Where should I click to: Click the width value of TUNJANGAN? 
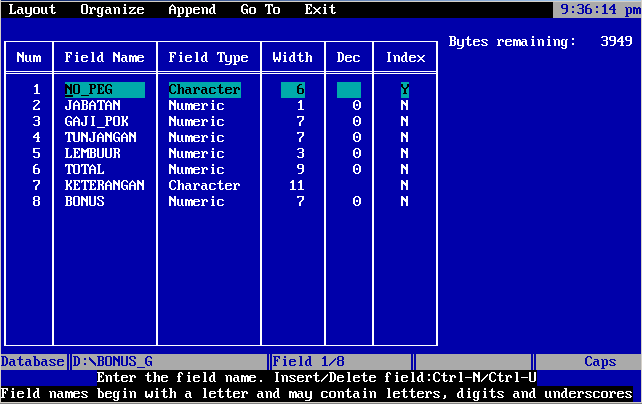point(301,138)
